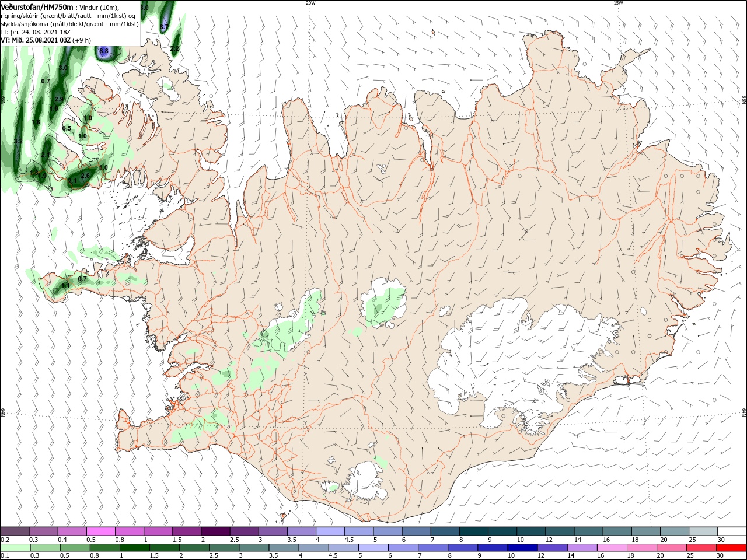Click the 1.3 precipitation value at Westfjords tip
Viewport: 747px width, 560px height.
click(x=34, y=173)
